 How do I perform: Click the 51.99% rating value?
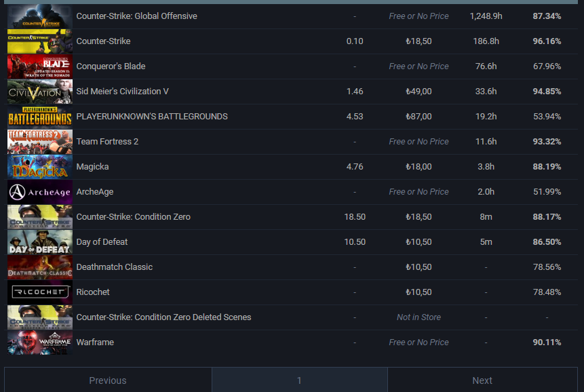[x=547, y=192]
